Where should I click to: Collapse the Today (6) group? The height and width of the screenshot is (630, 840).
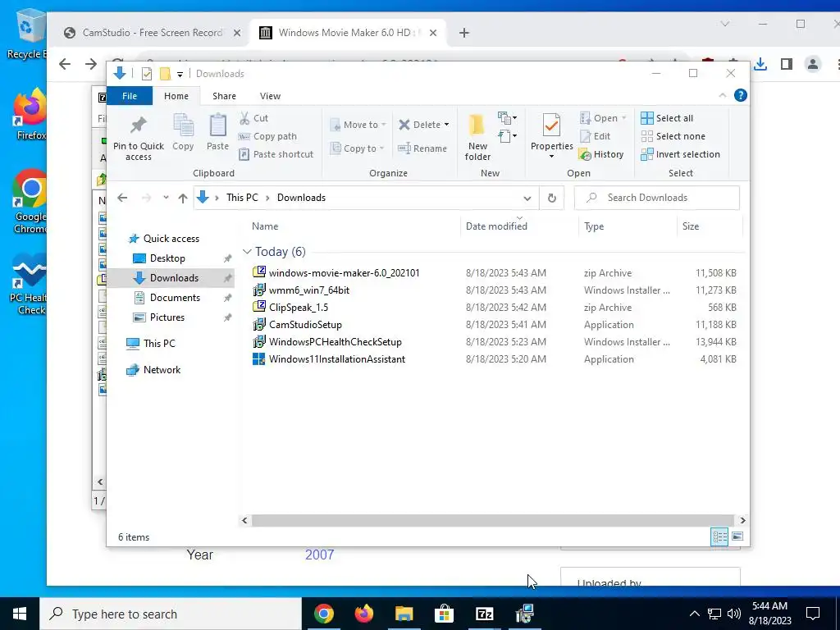tap(247, 251)
